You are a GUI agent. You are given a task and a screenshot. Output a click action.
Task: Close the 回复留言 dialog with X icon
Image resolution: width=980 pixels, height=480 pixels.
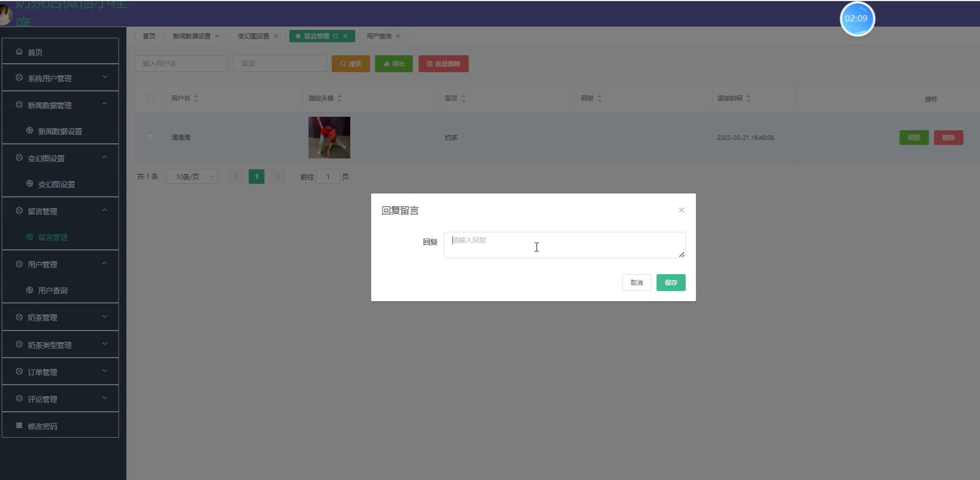point(681,210)
